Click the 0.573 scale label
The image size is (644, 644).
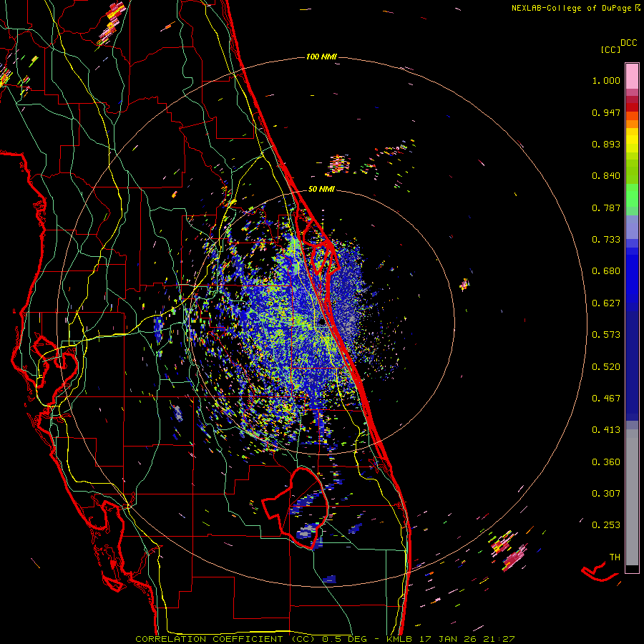point(606,335)
